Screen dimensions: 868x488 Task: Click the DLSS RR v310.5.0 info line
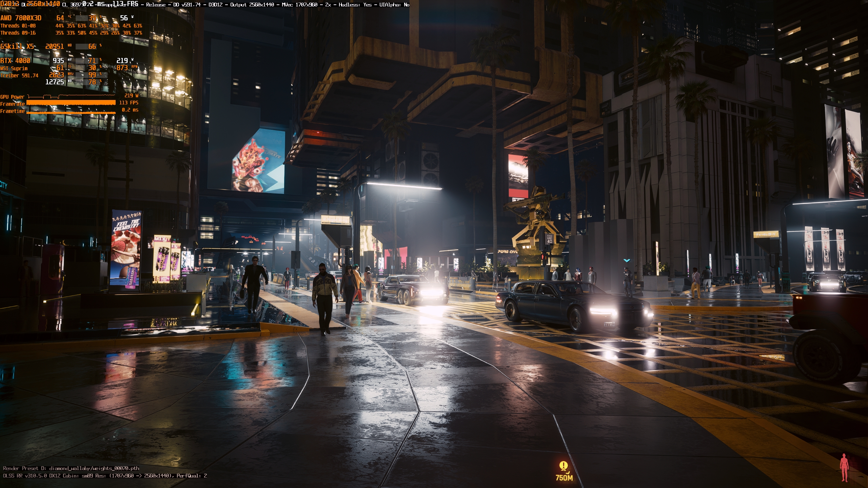pos(104,476)
